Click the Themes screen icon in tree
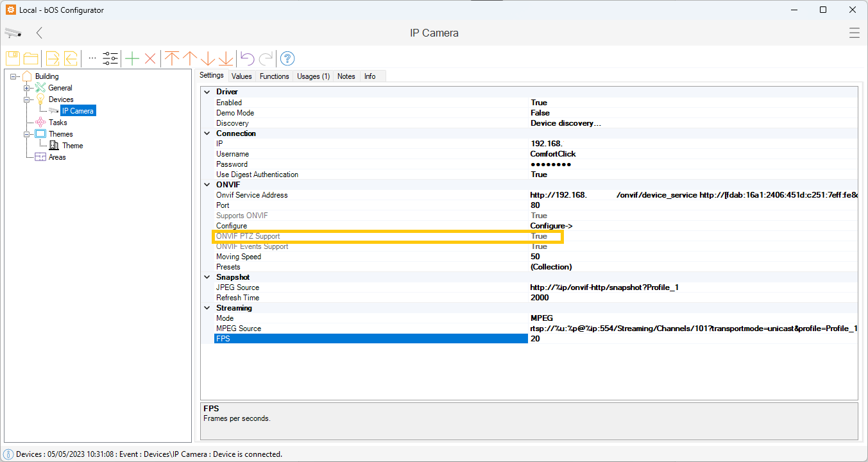The width and height of the screenshot is (868, 462). [x=40, y=134]
